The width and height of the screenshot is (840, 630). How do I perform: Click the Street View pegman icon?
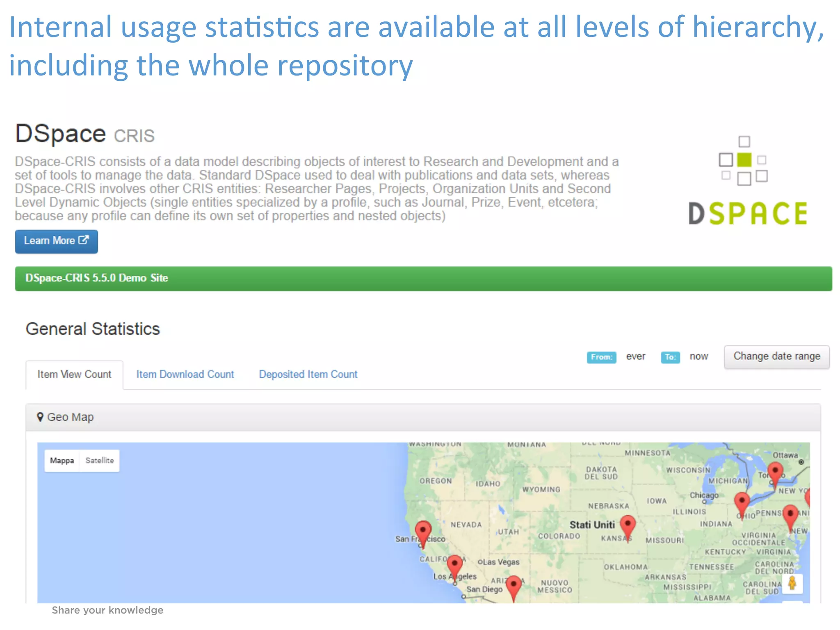pos(792,583)
